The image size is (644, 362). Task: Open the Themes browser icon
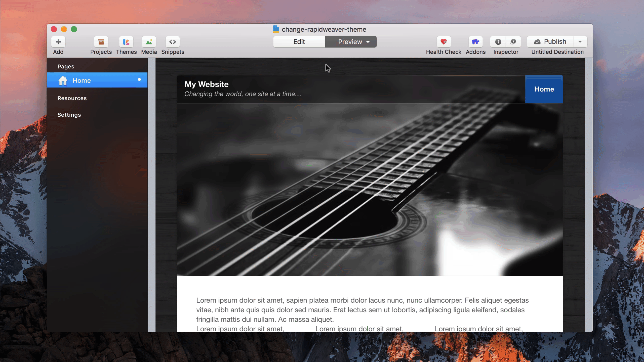coord(126,42)
